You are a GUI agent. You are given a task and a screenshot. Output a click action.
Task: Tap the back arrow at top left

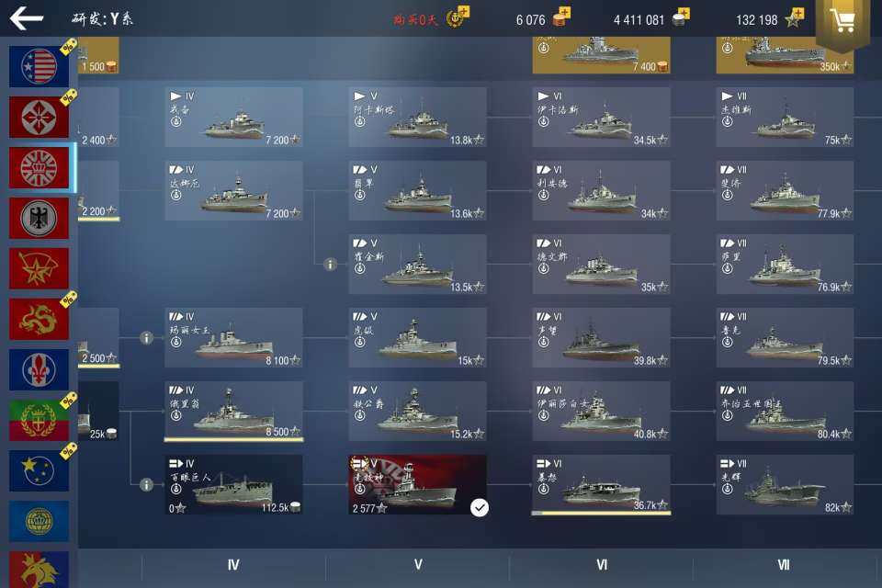pyautogui.click(x=27, y=18)
